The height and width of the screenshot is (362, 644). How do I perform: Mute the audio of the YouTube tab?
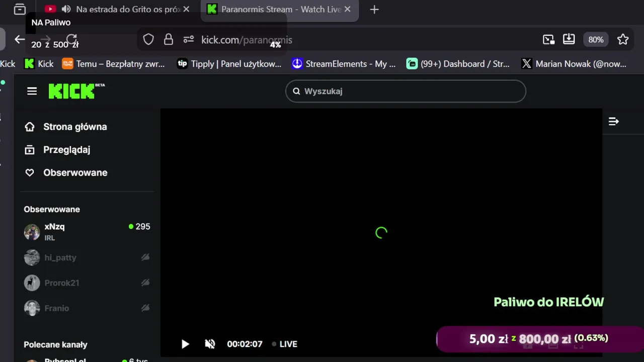[66, 10]
